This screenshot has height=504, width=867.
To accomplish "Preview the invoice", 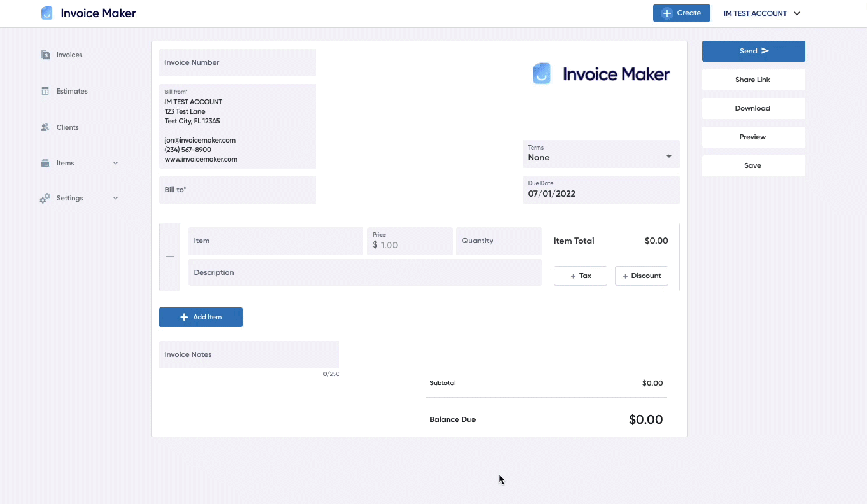I will coord(753,137).
